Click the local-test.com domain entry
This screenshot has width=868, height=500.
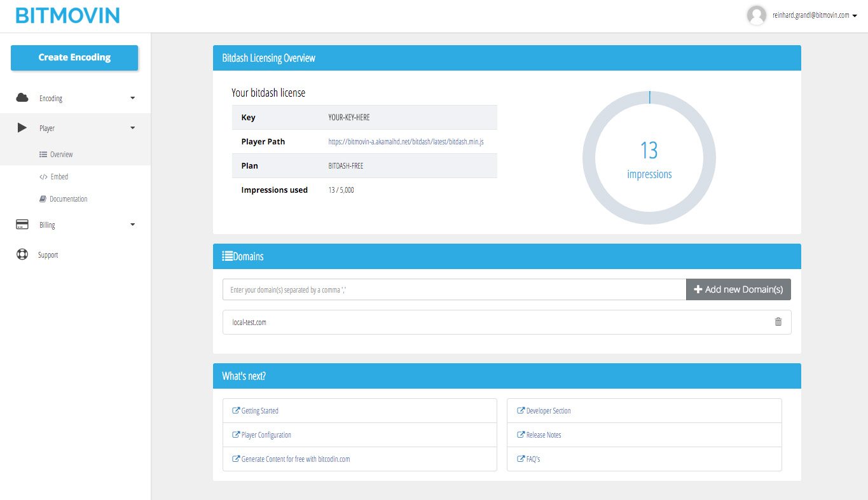coord(249,323)
